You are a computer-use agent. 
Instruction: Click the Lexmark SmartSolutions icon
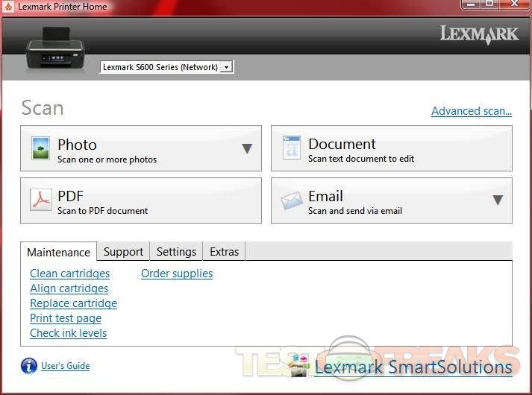pos(300,367)
